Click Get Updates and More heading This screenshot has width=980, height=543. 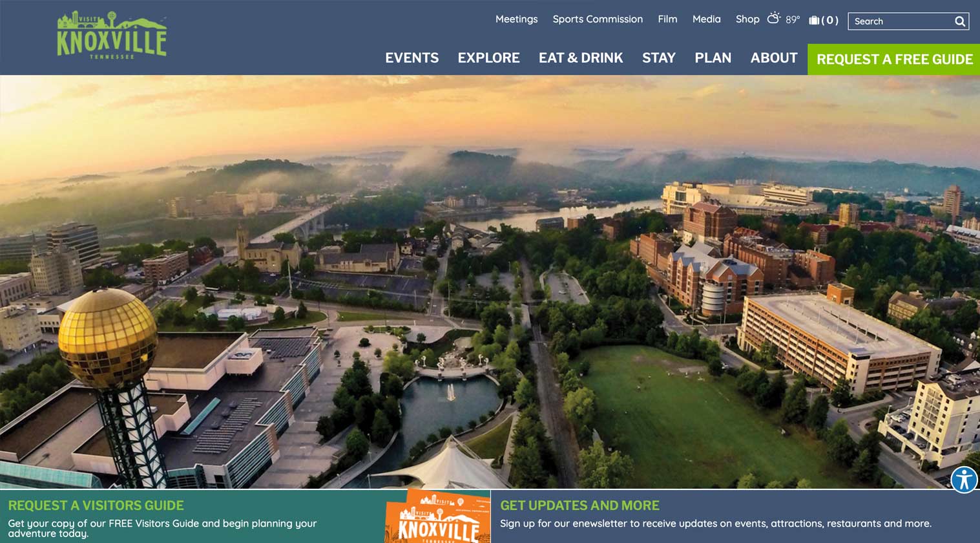pyautogui.click(x=580, y=506)
